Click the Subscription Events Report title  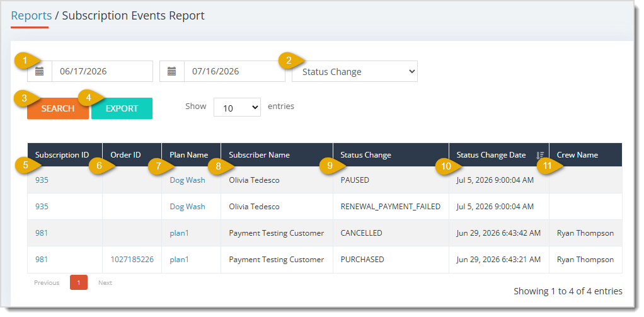pyautogui.click(x=133, y=16)
